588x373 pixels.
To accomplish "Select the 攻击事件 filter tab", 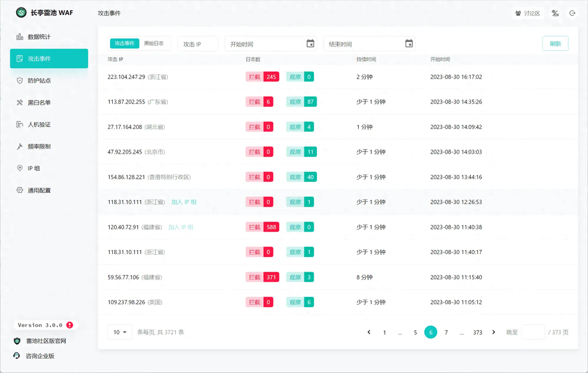I will coord(124,43).
